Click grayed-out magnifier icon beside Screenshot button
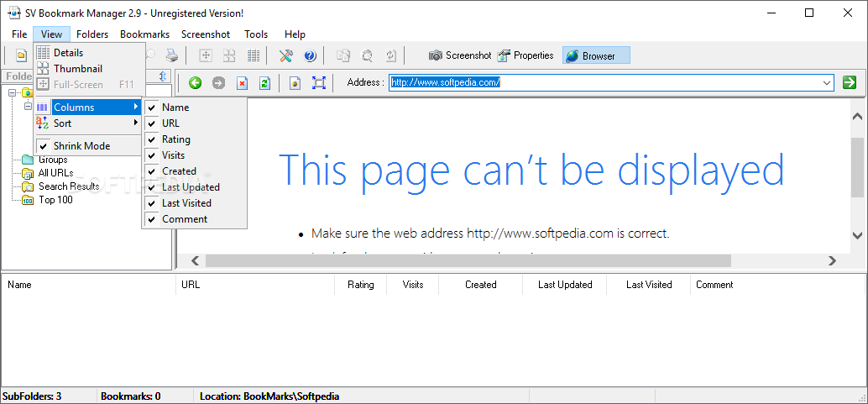 tap(368, 55)
